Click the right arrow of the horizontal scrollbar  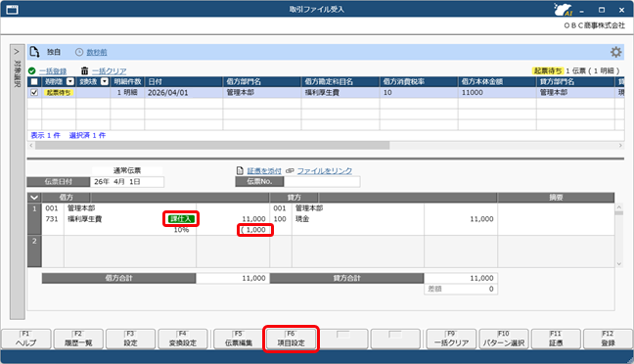[620, 145]
